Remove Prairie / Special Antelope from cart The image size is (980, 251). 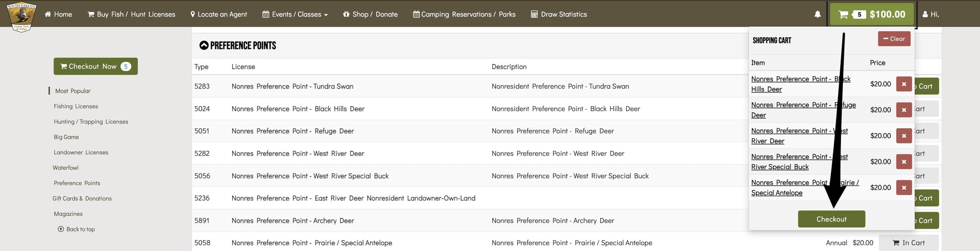point(904,187)
